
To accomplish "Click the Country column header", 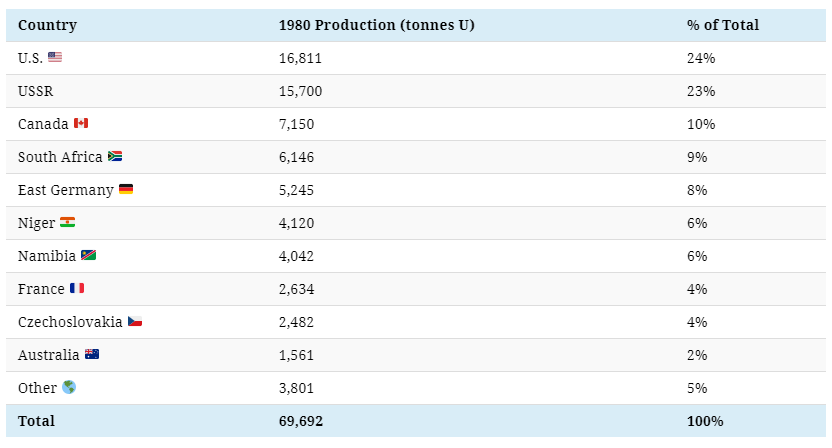I will 47,25.
